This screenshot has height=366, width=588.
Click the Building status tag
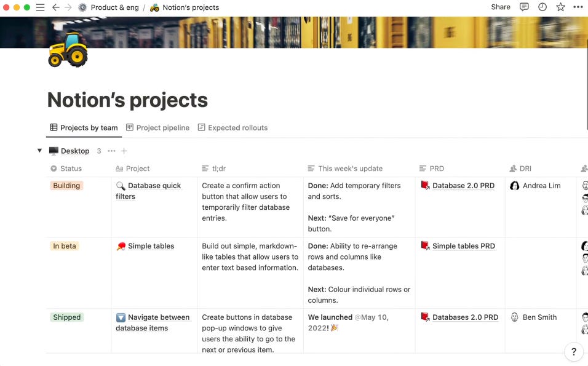click(66, 185)
